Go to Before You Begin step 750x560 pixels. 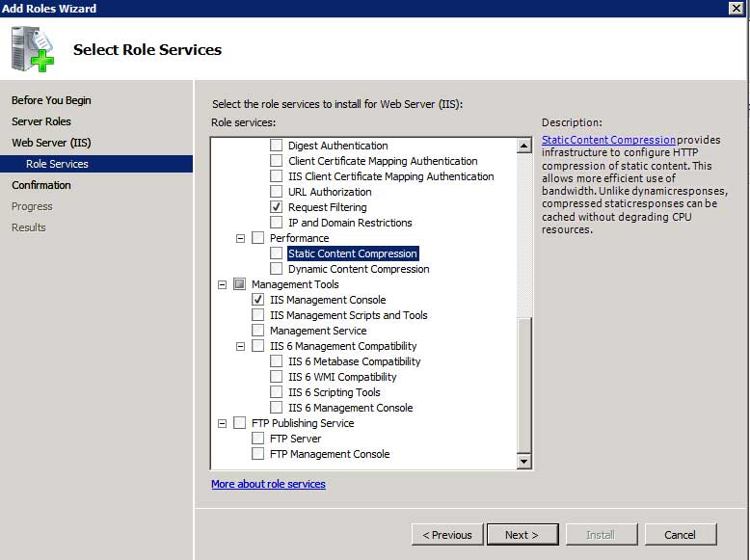pyautogui.click(x=51, y=100)
